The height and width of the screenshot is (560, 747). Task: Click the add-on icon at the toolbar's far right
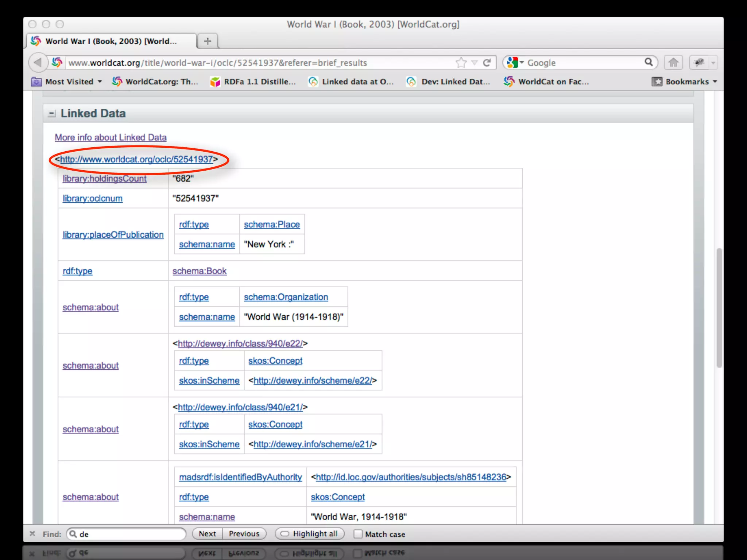[x=699, y=63]
